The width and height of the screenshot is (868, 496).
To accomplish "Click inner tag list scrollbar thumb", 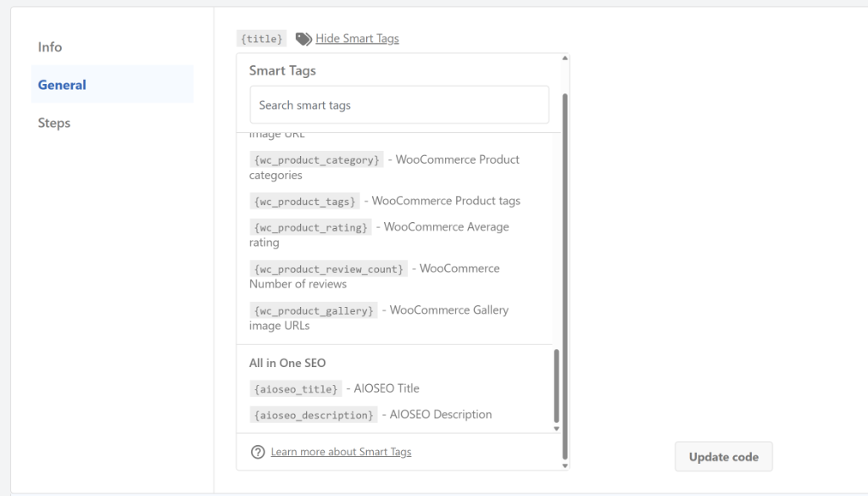I will [x=556, y=386].
